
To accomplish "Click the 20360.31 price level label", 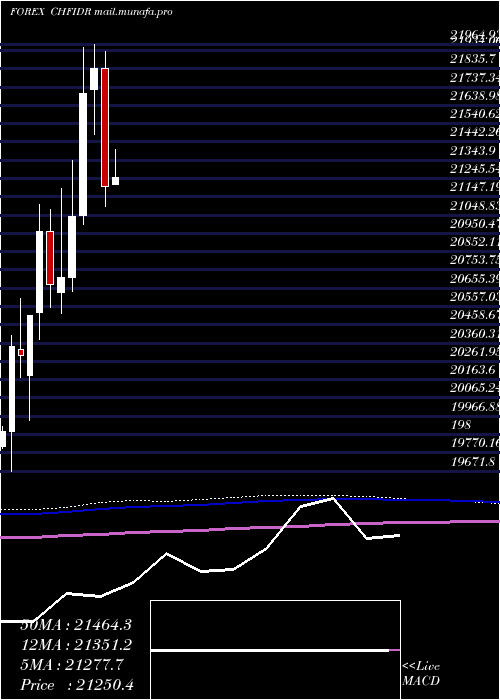I will (475, 333).
